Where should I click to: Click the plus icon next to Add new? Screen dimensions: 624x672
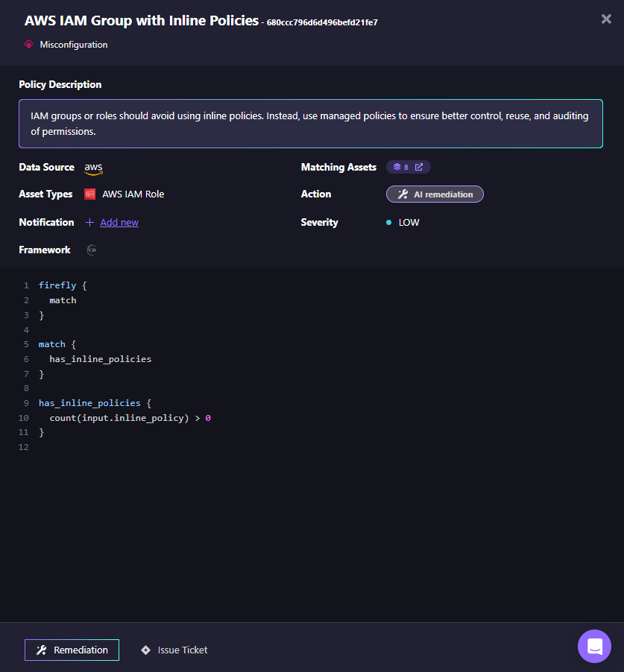89,223
